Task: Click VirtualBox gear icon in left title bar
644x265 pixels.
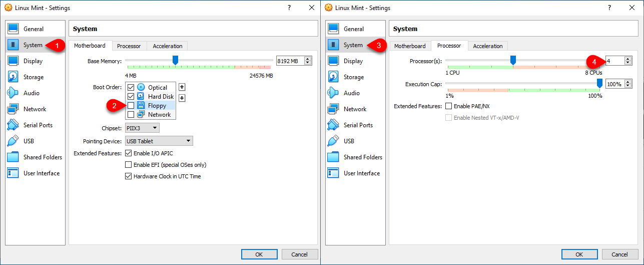Action: tap(8, 8)
